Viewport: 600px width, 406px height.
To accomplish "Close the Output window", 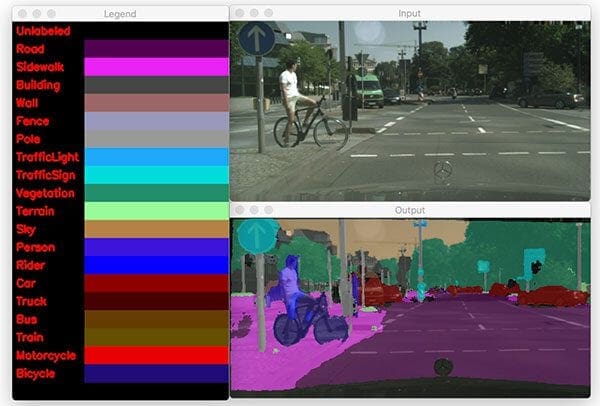I will pos(240,210).
